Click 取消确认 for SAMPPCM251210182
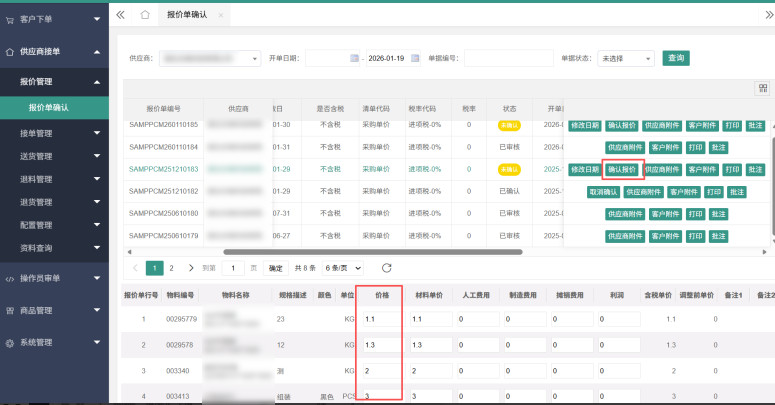775x405 pixels. pos(603,192)
